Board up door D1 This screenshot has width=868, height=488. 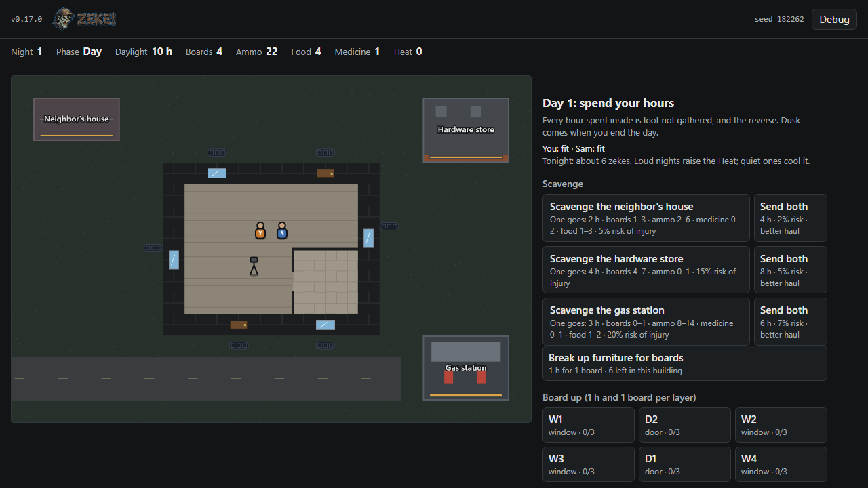[685, 464]
